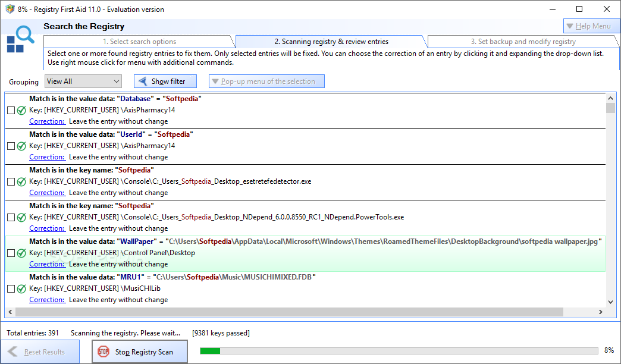Click '[9381 keys passed]' status text
Image resolution: width=621 pixels, height=364 pixels.
(221, 333)
